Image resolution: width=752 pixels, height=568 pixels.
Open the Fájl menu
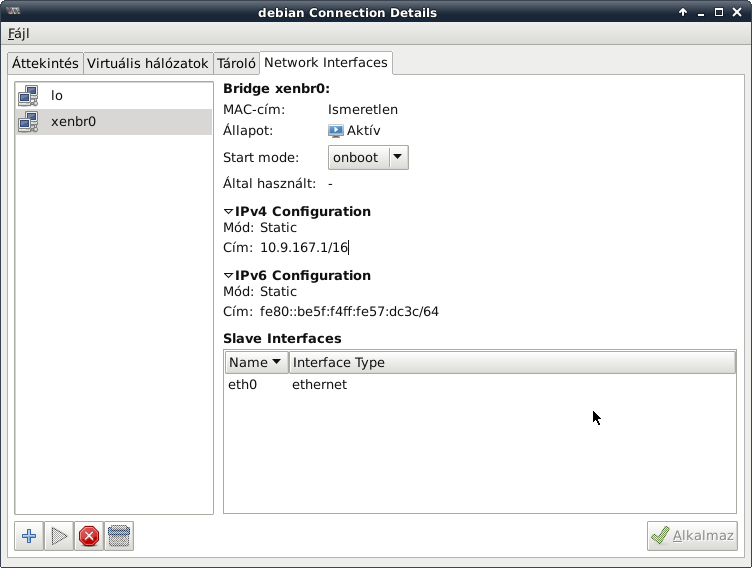click(x=18, y=33)
